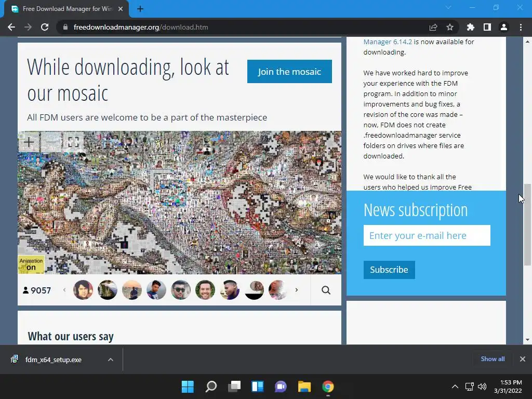This screenshot has height=399, width=532.
Task: Show next mosaic user avatars
Action: point(297,290)
